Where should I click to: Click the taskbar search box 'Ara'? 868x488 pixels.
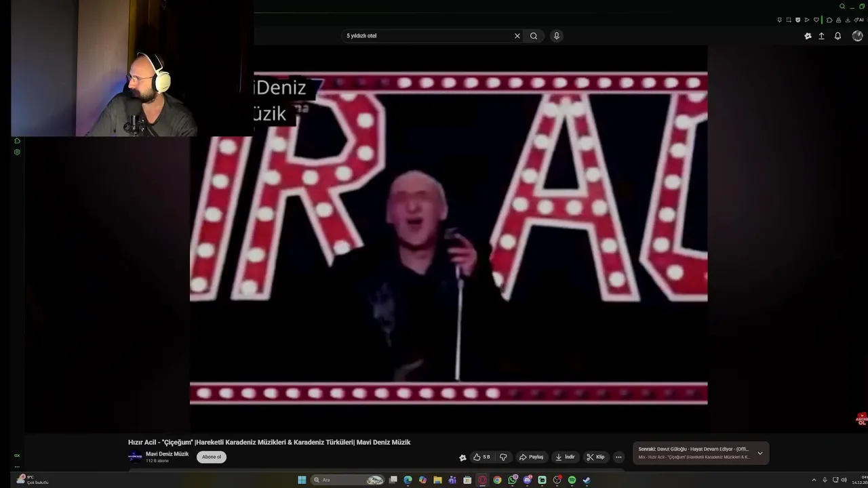pyautogui.click(x=348, y=480)
